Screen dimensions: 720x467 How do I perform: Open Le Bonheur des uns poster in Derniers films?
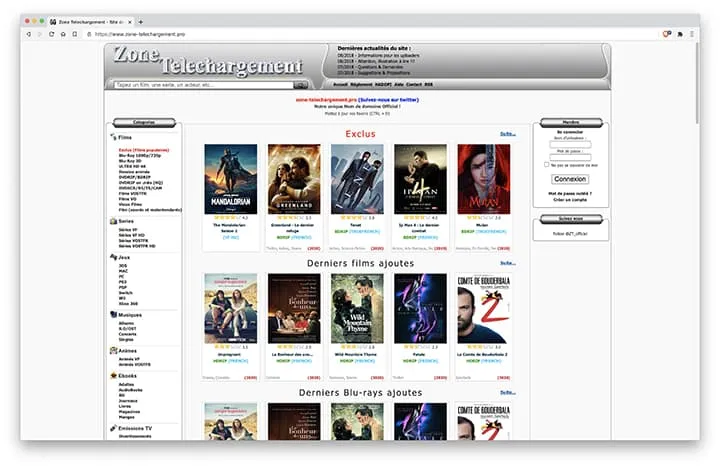[x=294, y=309]
